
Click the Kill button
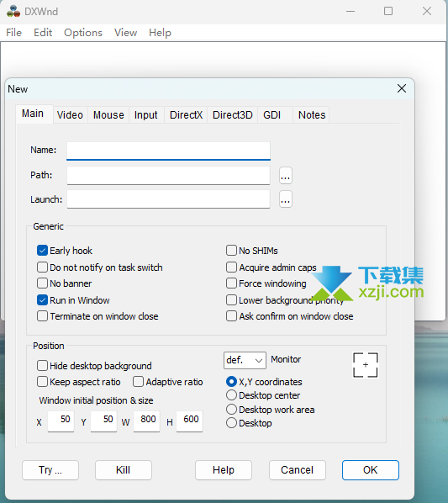[124, 470]
